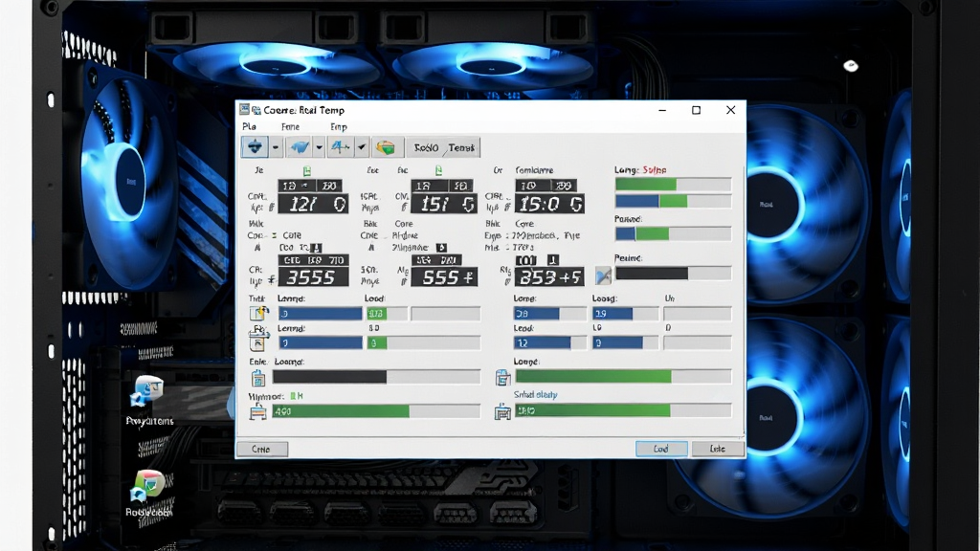Click the 151 temperature readout
Image resolution: width=980 pixels, height=551 pixels.
(444, 205)
